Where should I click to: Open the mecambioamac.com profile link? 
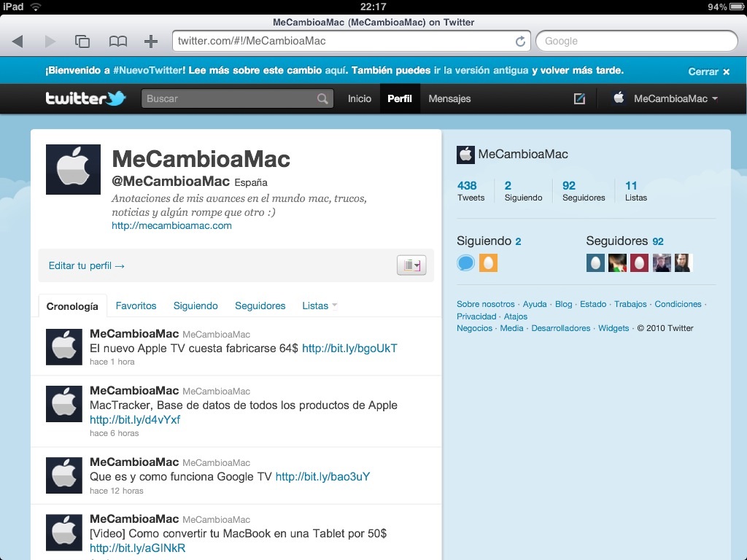(x=171, y=226)
